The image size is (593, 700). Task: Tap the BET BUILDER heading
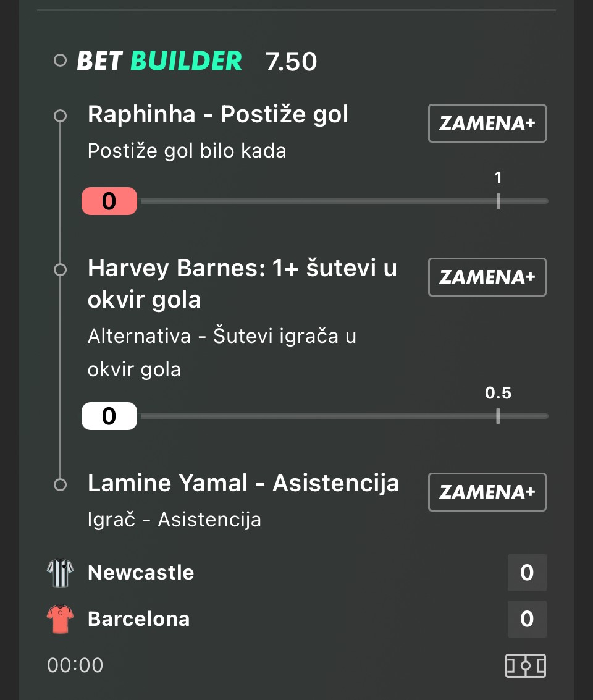(x=159, y=61)
